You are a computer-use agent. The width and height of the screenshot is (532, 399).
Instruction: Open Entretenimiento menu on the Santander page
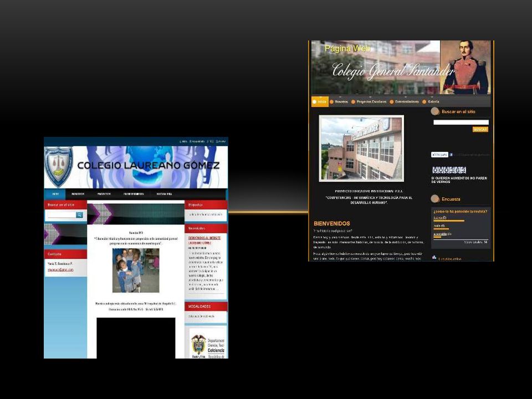pos(405,102)
